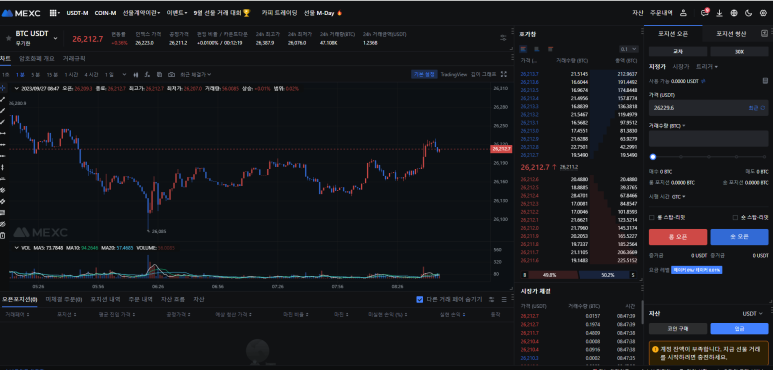
Task: Open the grid apps menu icon
Action: click(x=54, y=13)
